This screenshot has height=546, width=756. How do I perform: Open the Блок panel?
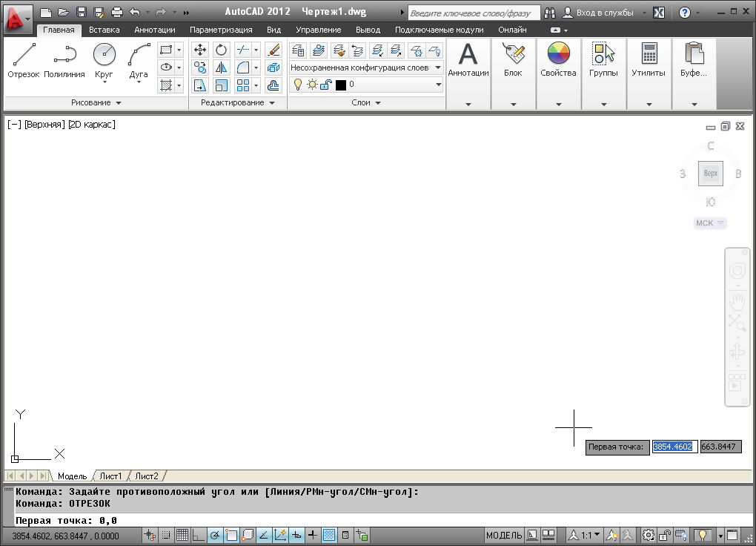513,60
